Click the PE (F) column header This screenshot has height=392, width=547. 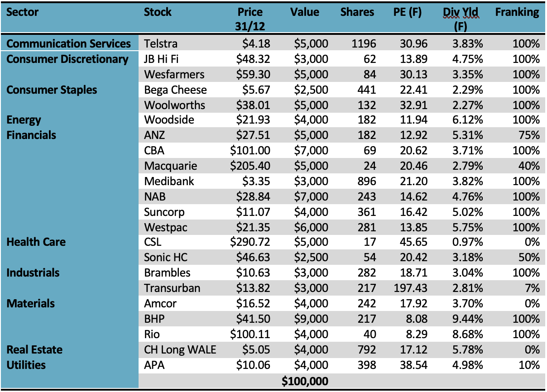pos(408,12)
